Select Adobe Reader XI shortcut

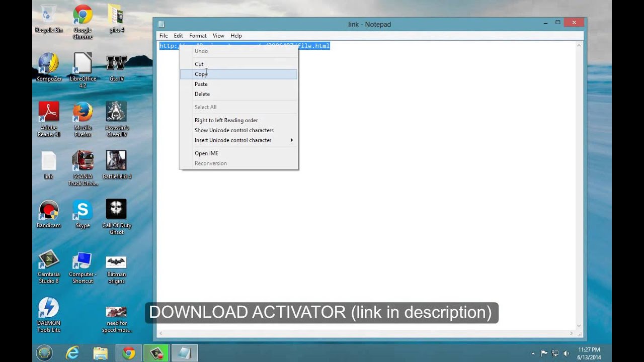point(49,120)
